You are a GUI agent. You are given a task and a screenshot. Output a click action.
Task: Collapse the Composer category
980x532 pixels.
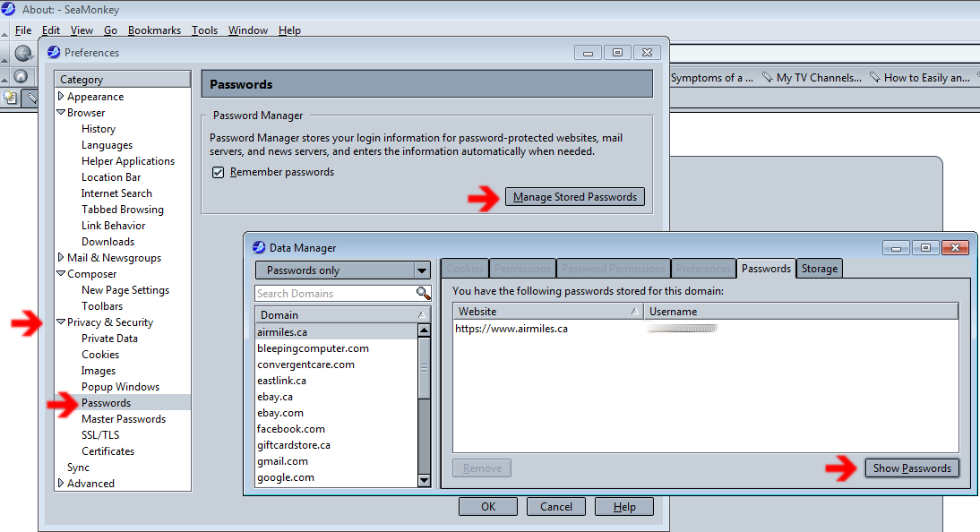pyautogui.click(x=61, y=274)
